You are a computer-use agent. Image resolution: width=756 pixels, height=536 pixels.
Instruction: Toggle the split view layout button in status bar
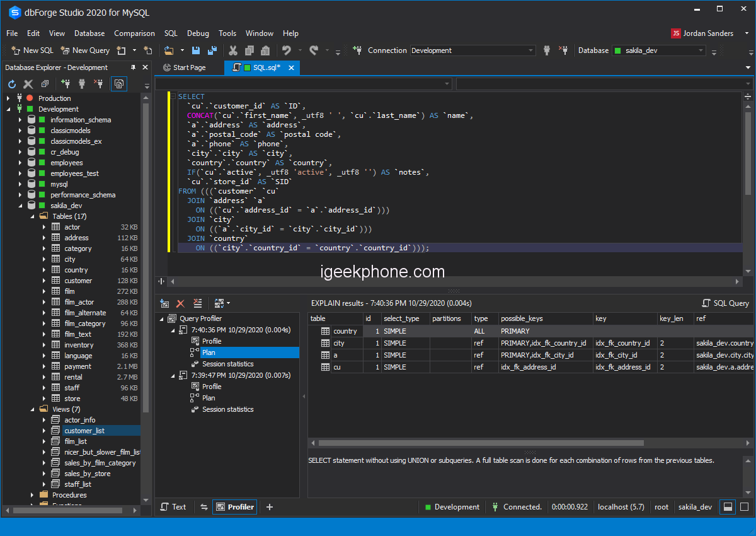click(x=728, y=507)
